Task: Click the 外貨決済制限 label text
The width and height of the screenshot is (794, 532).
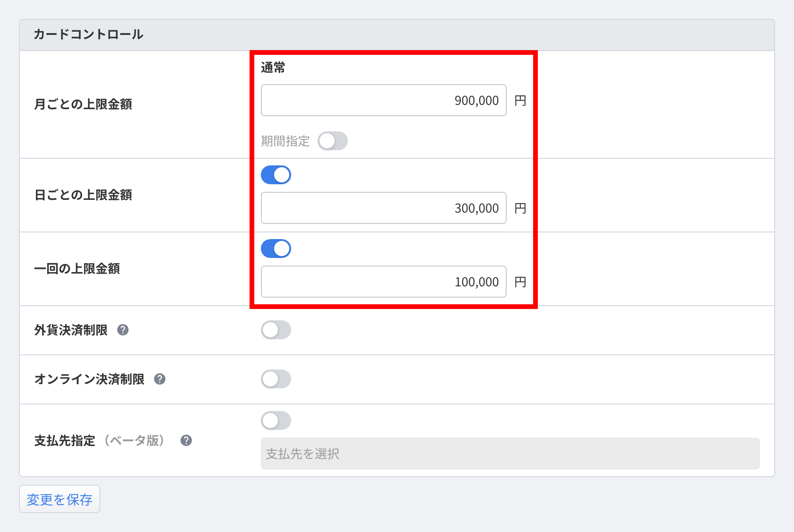Action: click(71, 330)
